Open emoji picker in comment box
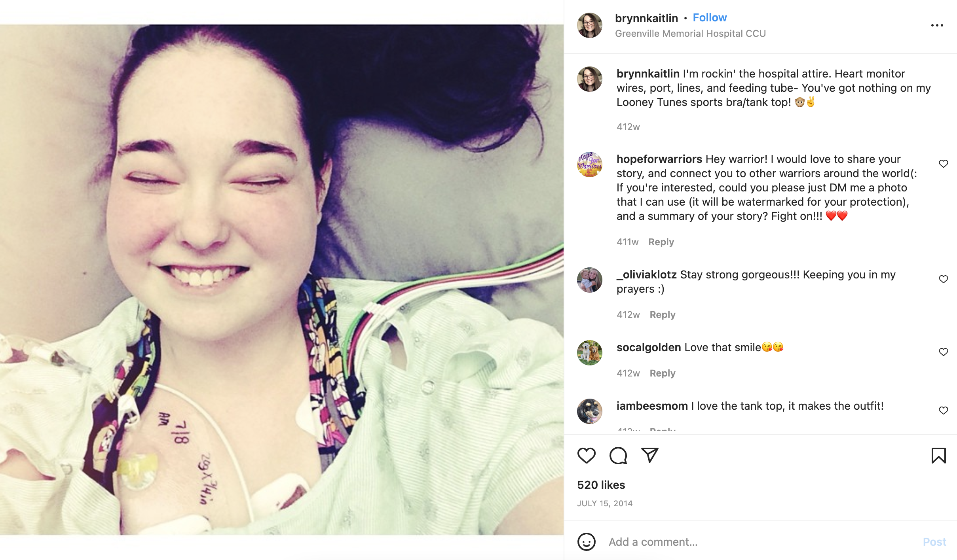Image resolution: width=957 pixels, height=560 pixels. (586, 542)
